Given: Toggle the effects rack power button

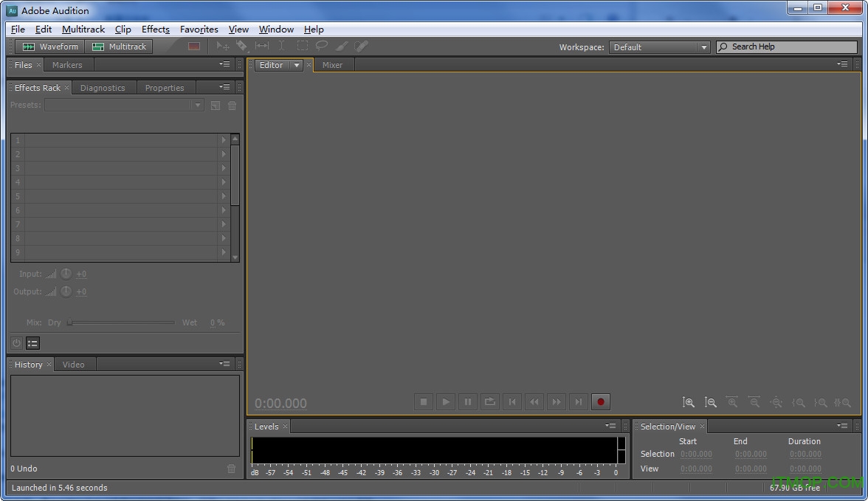Looking at the screenshot, I should [16, 343].
